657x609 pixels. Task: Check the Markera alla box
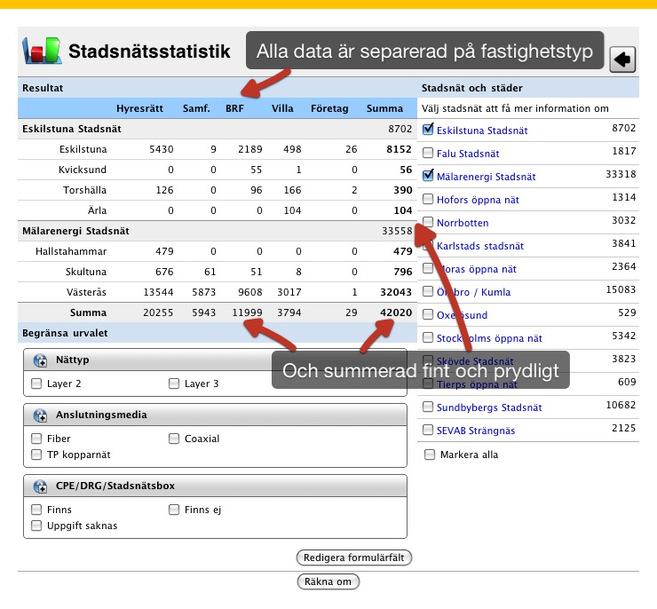point(428,454)
